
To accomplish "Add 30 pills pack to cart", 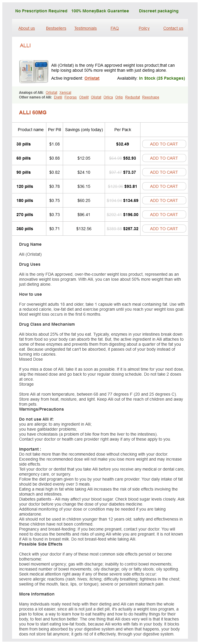I will 164,144.
